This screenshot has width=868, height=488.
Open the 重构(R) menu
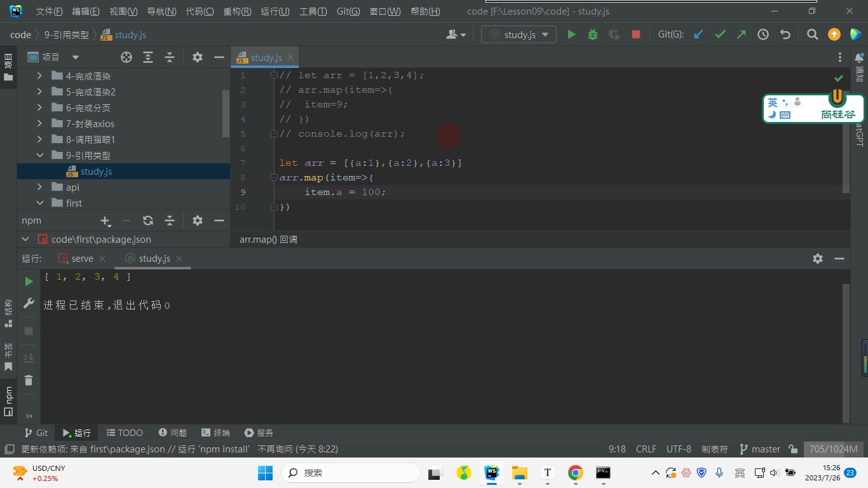coord(237,11)
